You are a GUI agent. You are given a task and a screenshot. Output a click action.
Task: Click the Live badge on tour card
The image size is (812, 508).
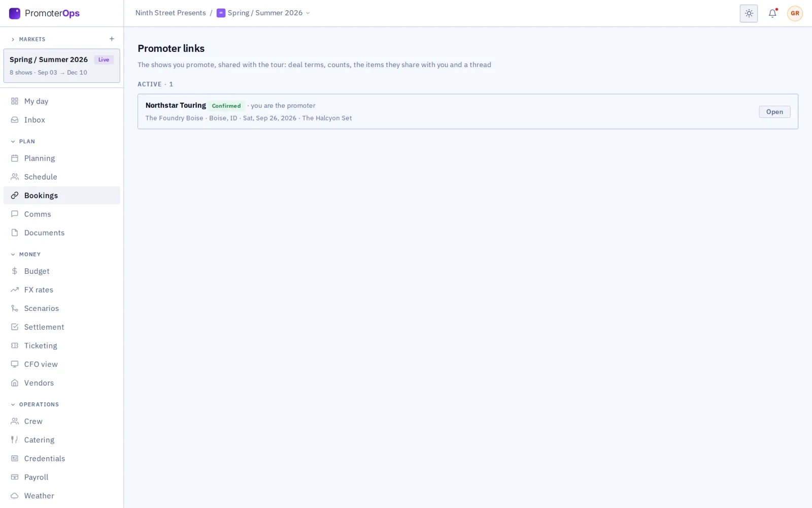(104, 60)
